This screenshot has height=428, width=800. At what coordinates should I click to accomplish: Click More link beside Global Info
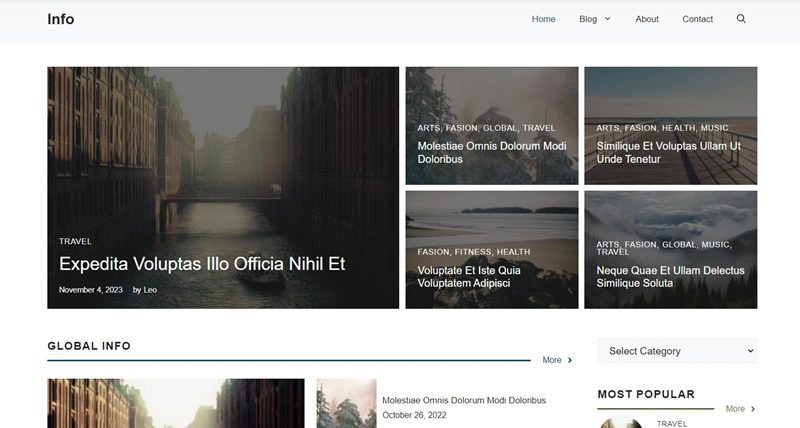pos(557,360)
